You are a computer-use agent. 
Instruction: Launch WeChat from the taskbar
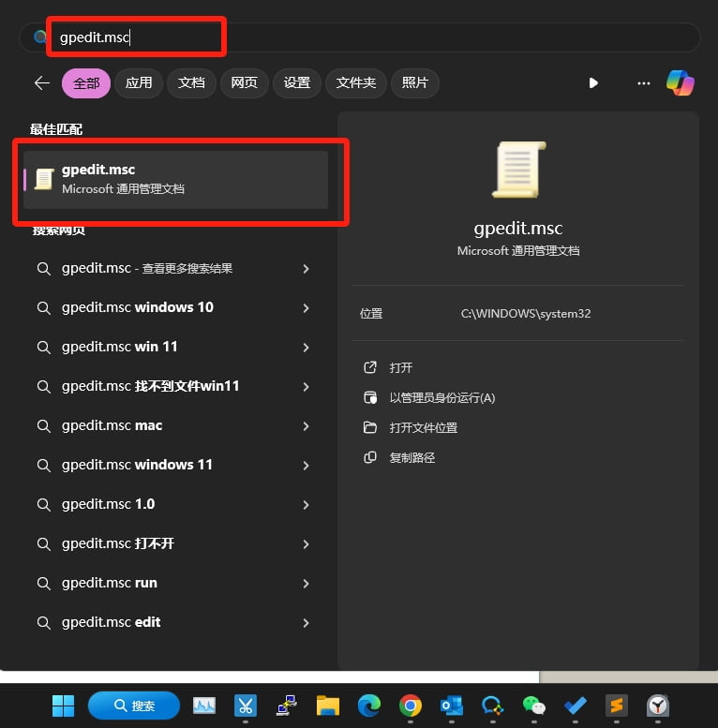click(533, 706)
